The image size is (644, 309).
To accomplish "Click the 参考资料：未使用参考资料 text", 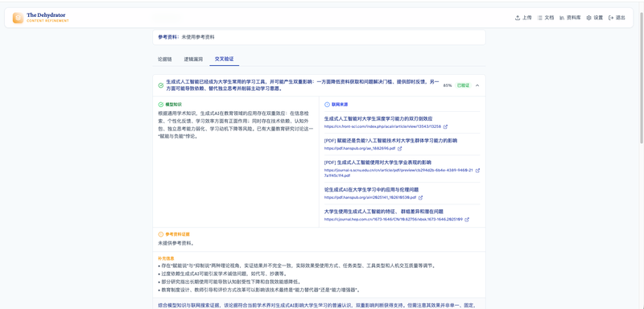I will (186, 37).
